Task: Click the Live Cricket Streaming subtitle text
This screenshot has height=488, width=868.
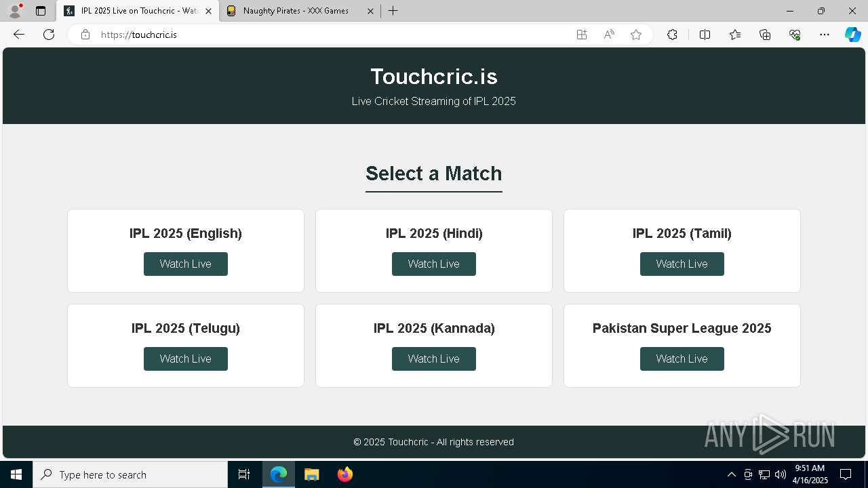Action: point(434,101)
